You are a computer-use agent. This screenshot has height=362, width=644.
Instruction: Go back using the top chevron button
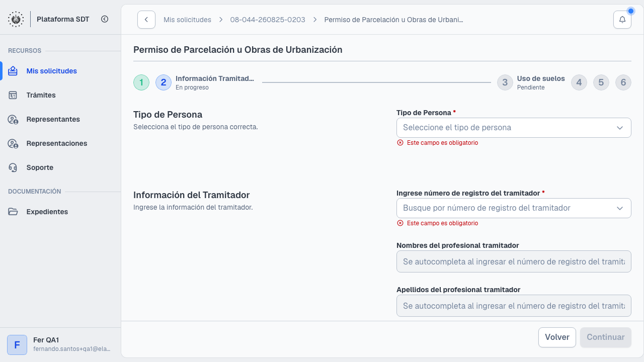146,20
